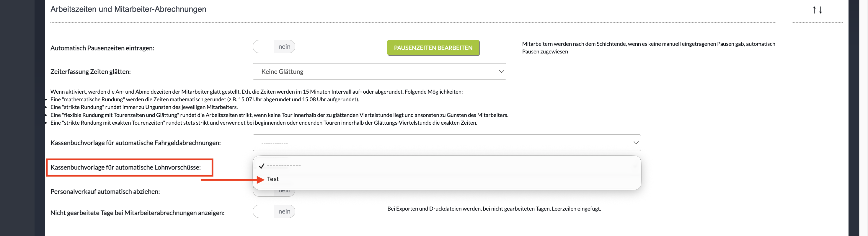Click the Kassenbuchvorlage für automatische Lohnvorschüsse label

tap(125, 167)
